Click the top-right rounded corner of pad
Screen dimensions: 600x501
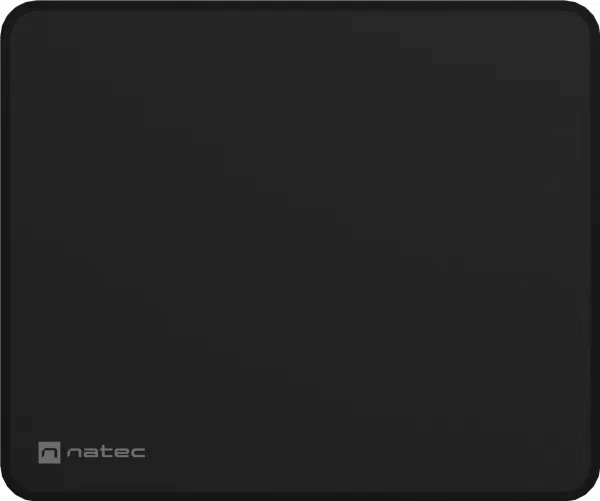click(587, 13)
